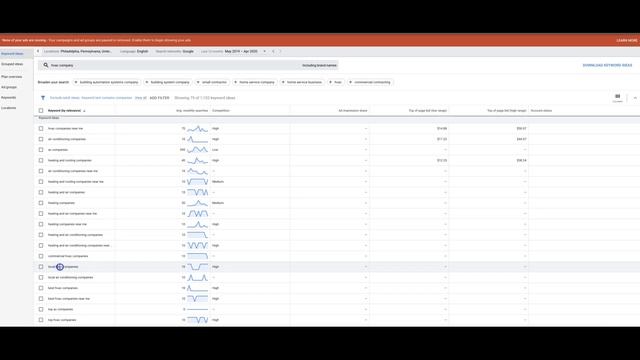Add the 'home service company' suggestion chip
Viewport: 640px width, 360px height.
(254, 82)
